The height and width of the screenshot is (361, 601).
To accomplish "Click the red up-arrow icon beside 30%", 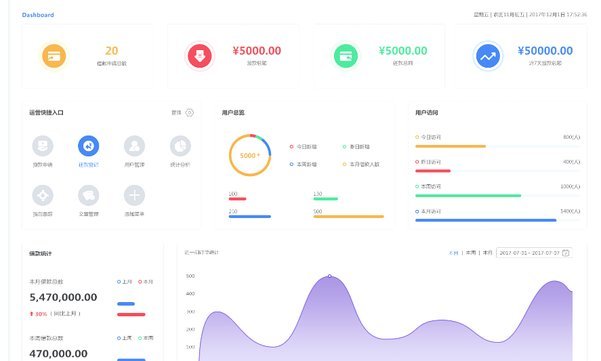I will click(x=31, y=314).
